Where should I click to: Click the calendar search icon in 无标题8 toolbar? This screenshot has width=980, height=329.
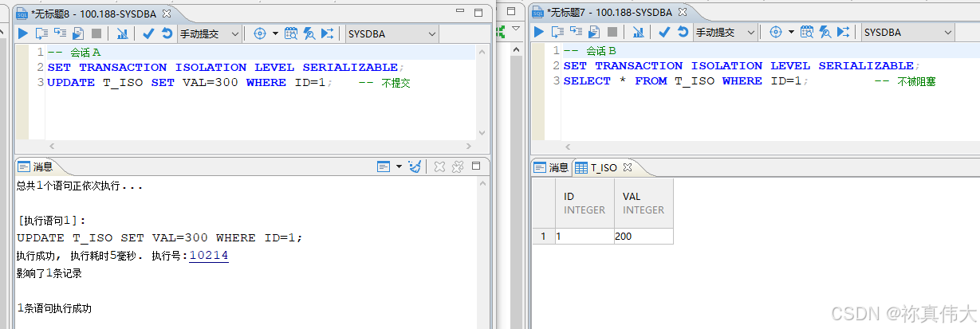click(x=291, y=33)
